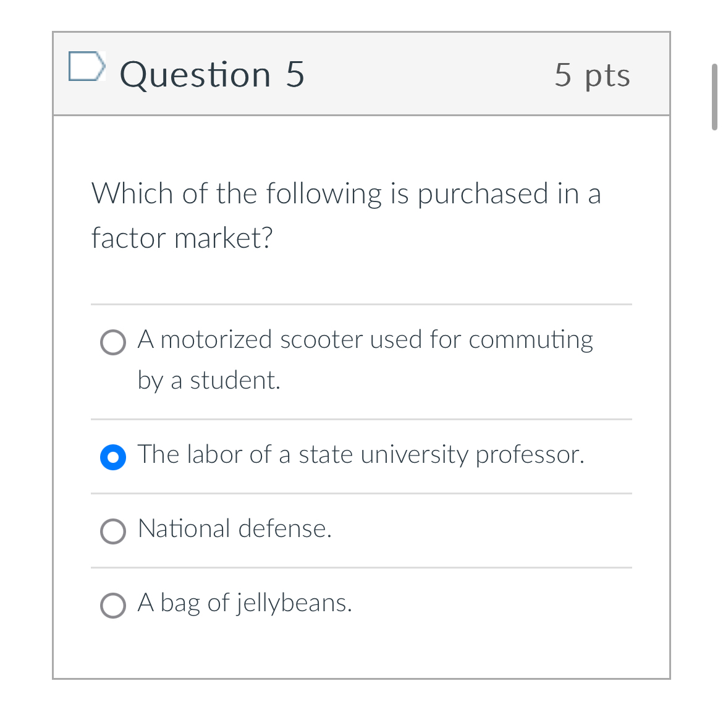723x728 pixels.
Task: Select the motorized scooter answer option
Action: (x=112, y=342)
